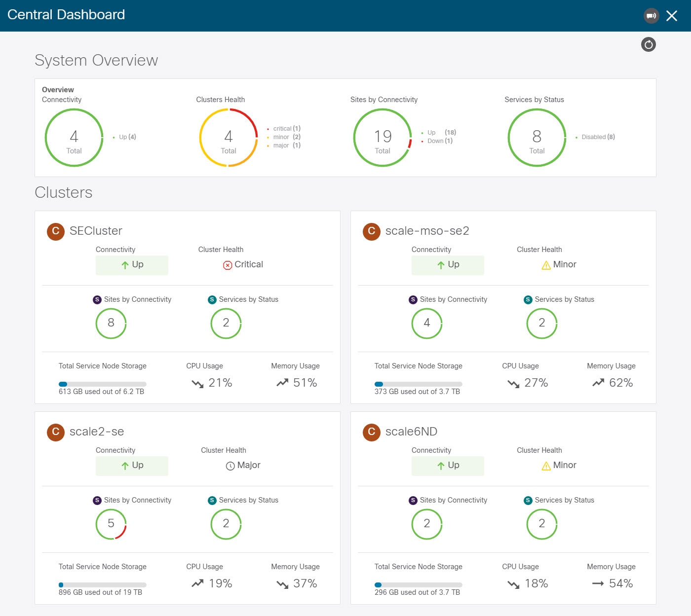
Task: Click scale6ND CPU downward trend icon
Action: (x=513, y=584)
